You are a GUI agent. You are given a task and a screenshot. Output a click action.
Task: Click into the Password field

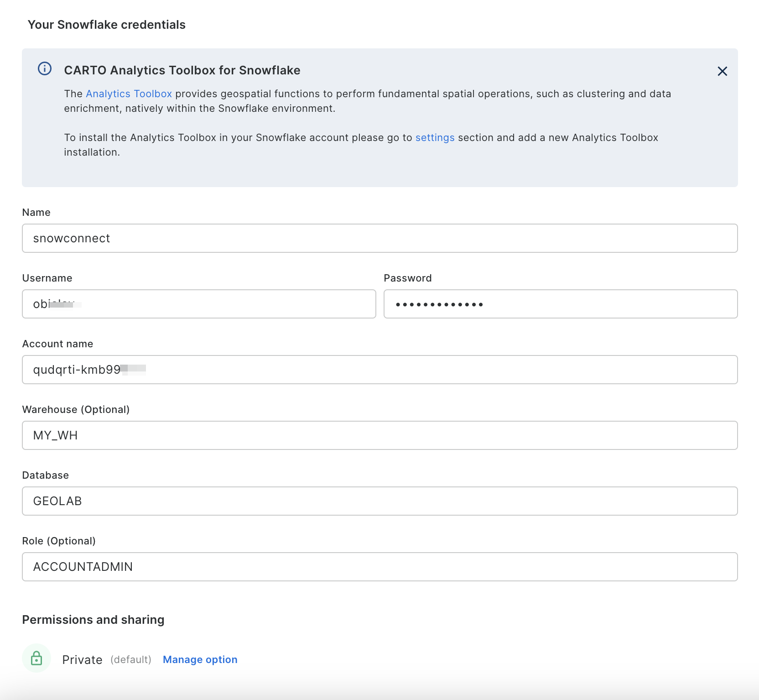[x=560, y=304]
